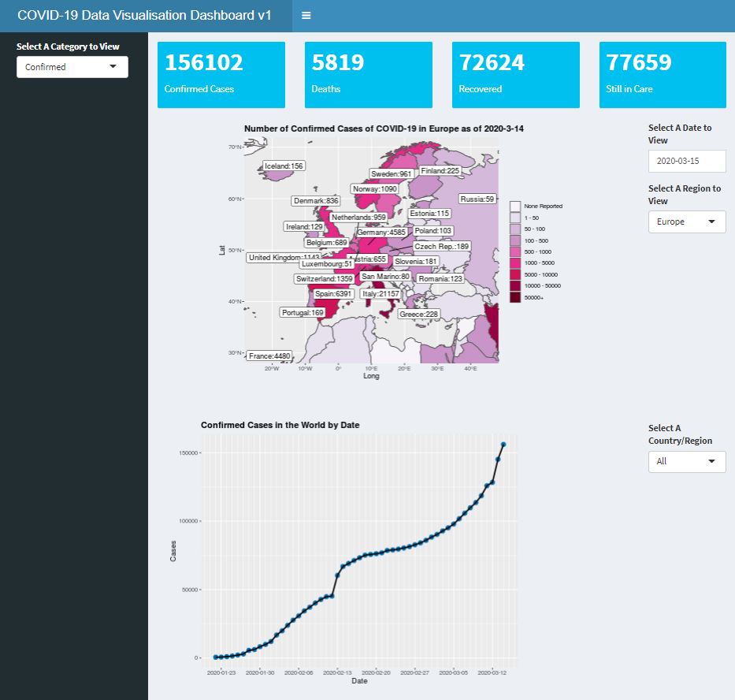Expand the Country/Region dropdown set to All
The image size is (735, 700).
pyautogui.click(x=686, y=461)
